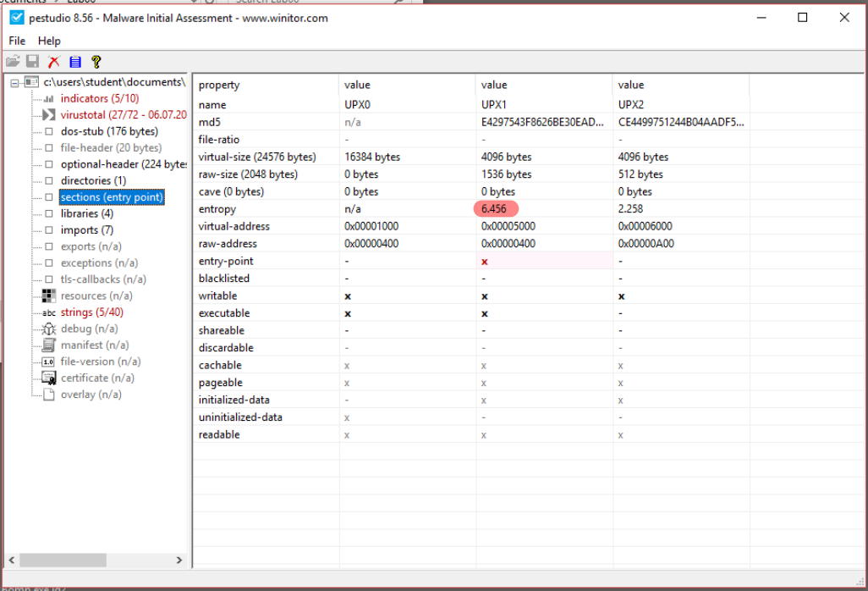This screenshot has width=868, height=591.
Task: Click the blue report toolbar icon
Action: point(75,62)
